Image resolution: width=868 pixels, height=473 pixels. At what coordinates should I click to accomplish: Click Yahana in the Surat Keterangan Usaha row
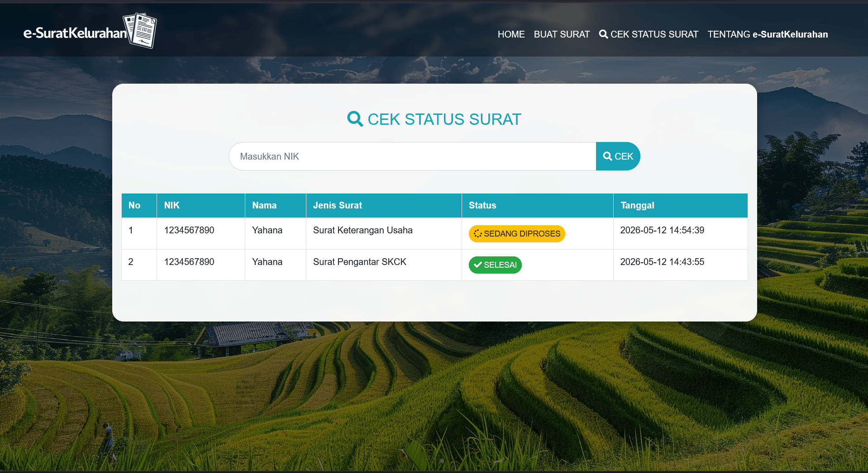pyautogui.click(x=267, y=230)
